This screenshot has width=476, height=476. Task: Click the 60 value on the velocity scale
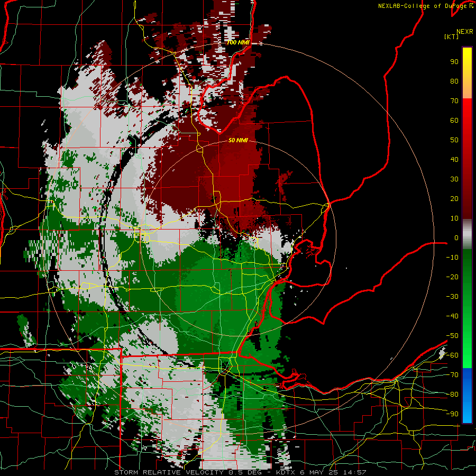pyautogui.click(x=454, y=121)
